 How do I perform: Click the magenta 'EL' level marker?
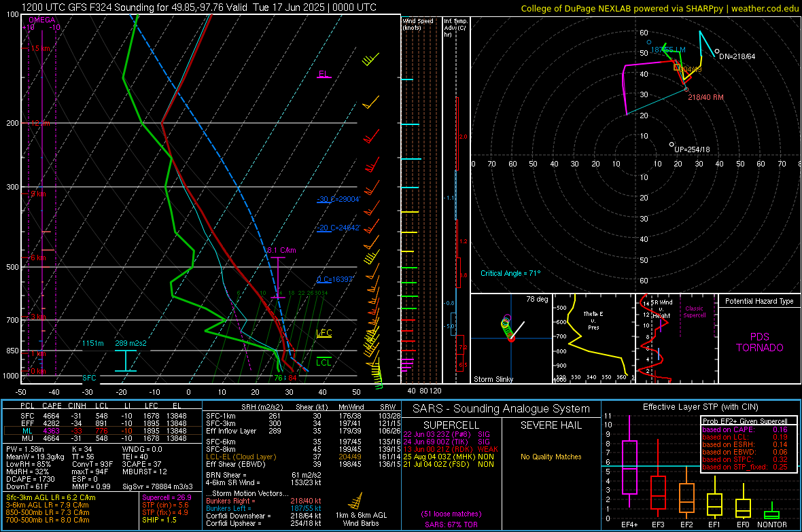tap(324, 74)
